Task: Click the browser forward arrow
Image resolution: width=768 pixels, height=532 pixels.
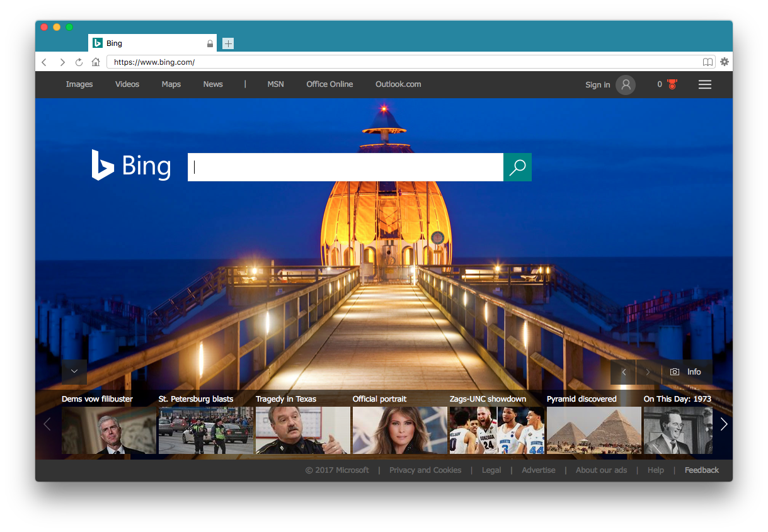Action: point(62,62)
